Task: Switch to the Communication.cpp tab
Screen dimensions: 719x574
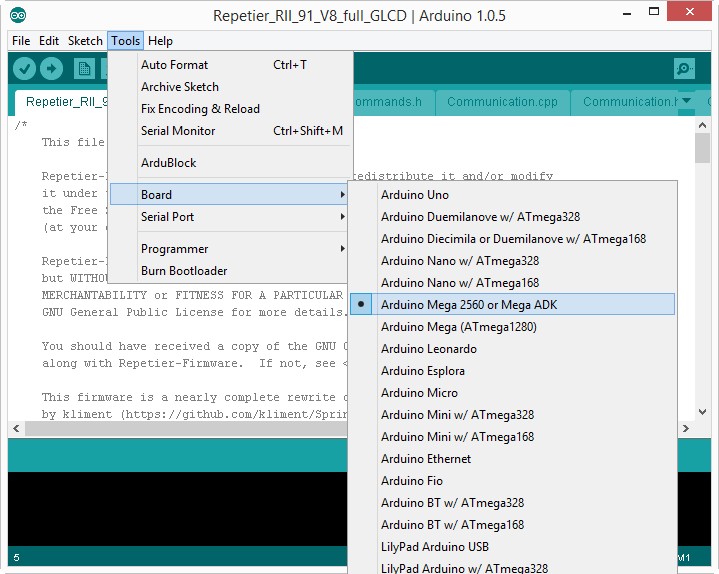Action: 503,101
